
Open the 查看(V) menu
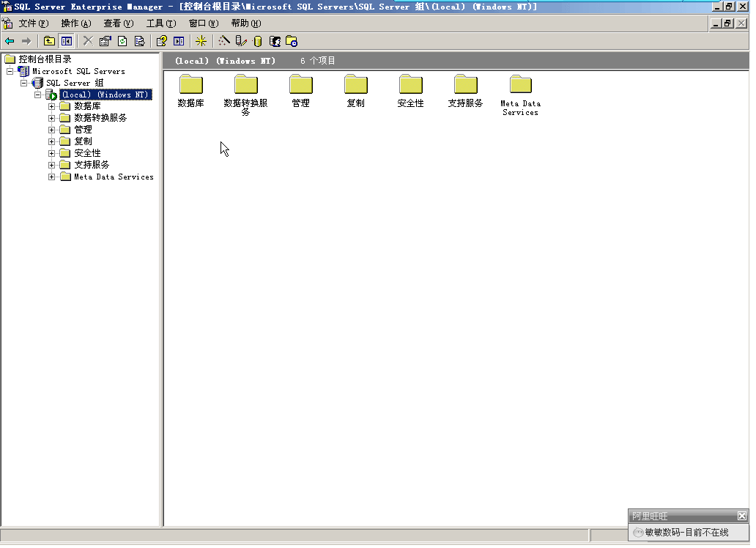[x=119, y=23]
